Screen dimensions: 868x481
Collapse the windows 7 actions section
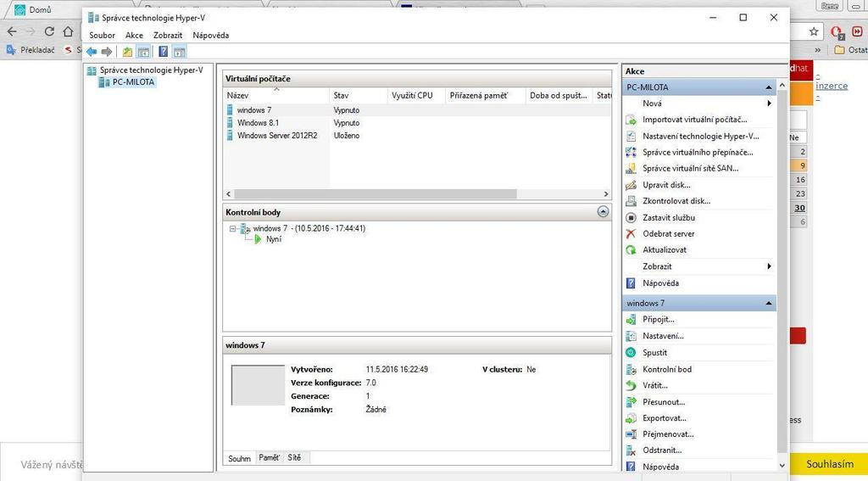pyautogui.click(x=768, y=303)
